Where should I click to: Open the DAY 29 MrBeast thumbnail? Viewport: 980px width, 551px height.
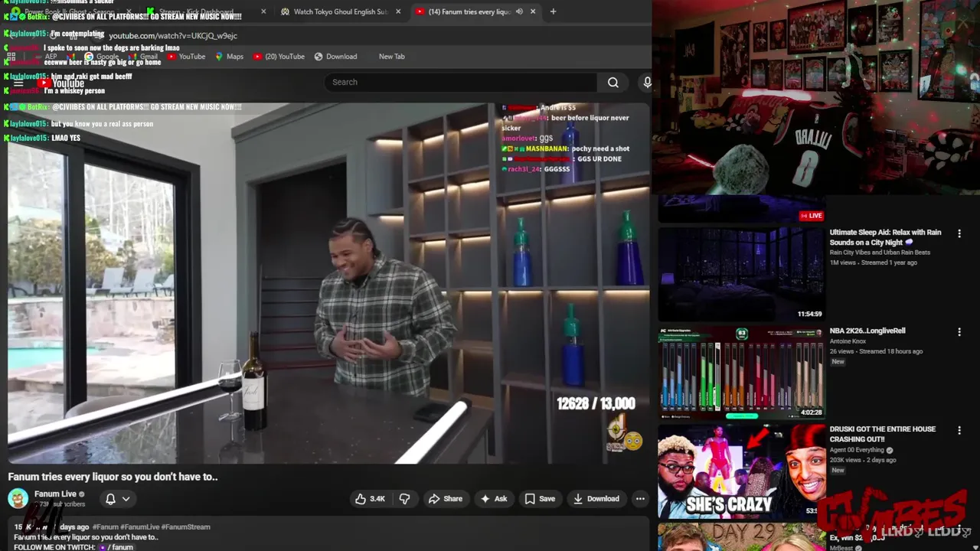click(x=741, y=536)
